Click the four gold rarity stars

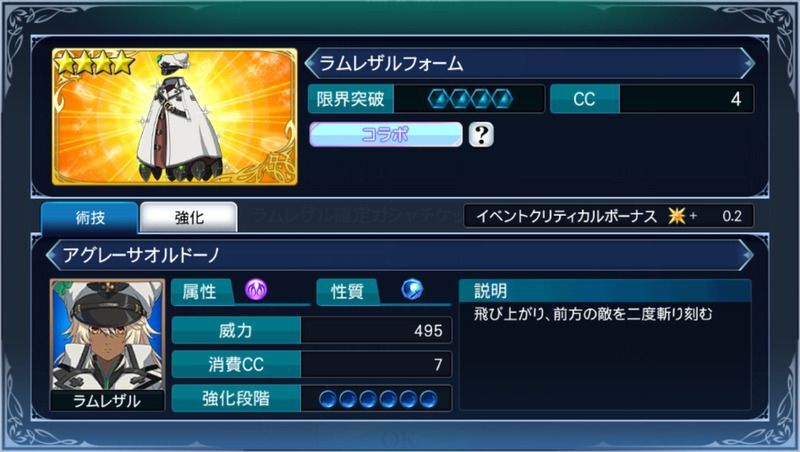(x=94, y=63)
